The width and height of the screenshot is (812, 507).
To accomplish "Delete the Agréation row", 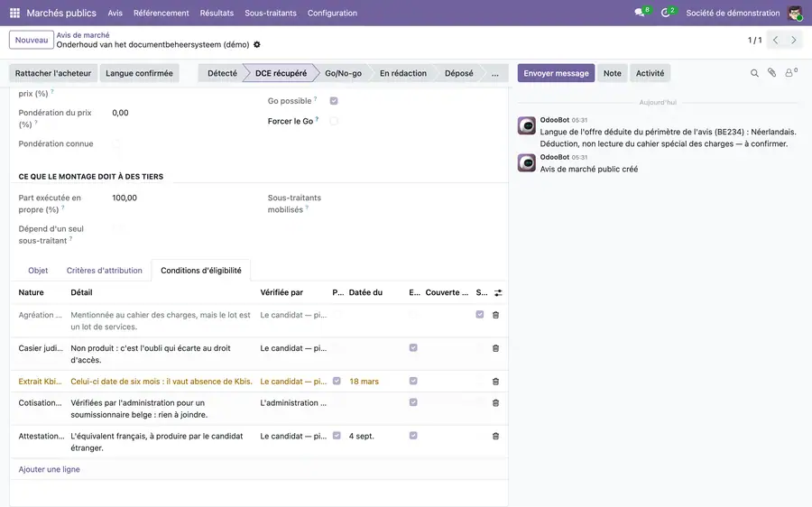I will click(x=495, y=315).
